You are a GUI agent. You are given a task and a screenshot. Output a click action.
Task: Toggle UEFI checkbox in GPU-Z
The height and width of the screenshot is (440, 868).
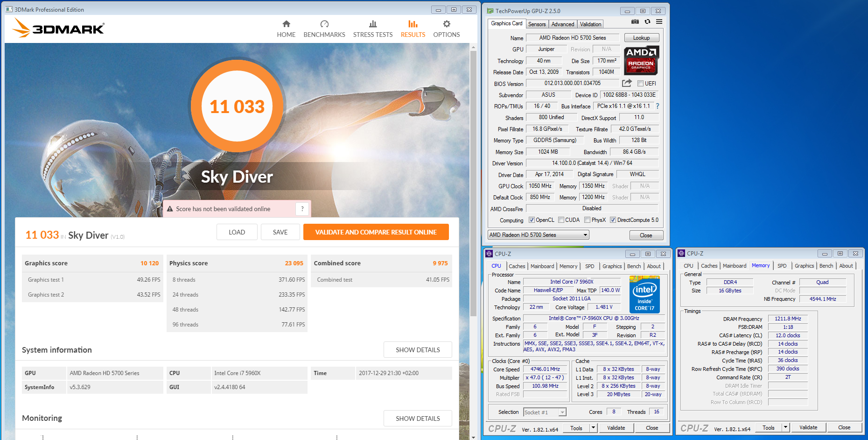(x=640, y=84)
